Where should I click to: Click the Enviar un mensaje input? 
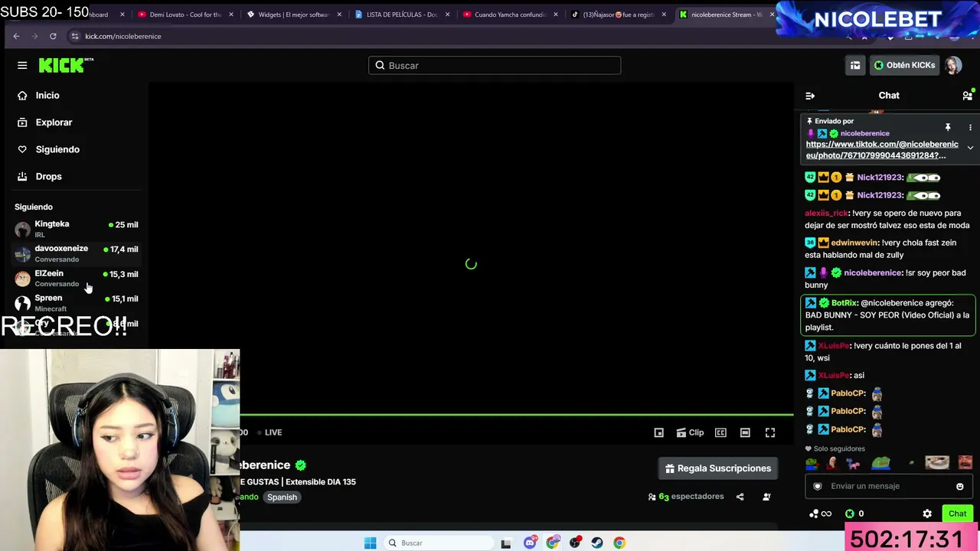click(888, 486)
